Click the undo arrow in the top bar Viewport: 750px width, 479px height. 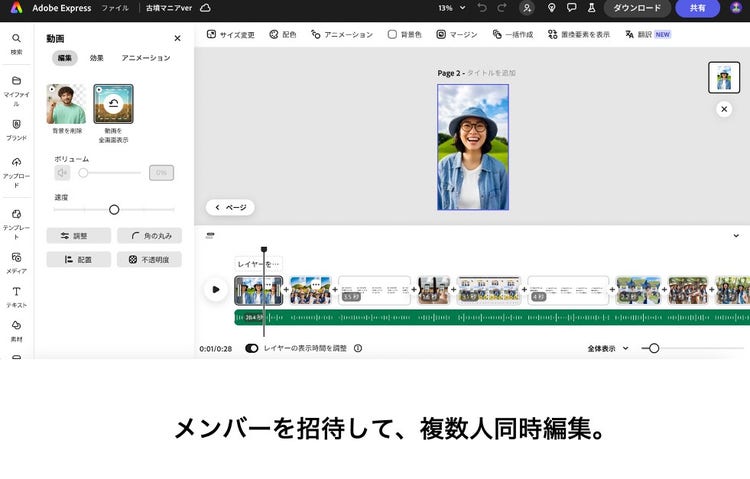[x=483, y=8]
